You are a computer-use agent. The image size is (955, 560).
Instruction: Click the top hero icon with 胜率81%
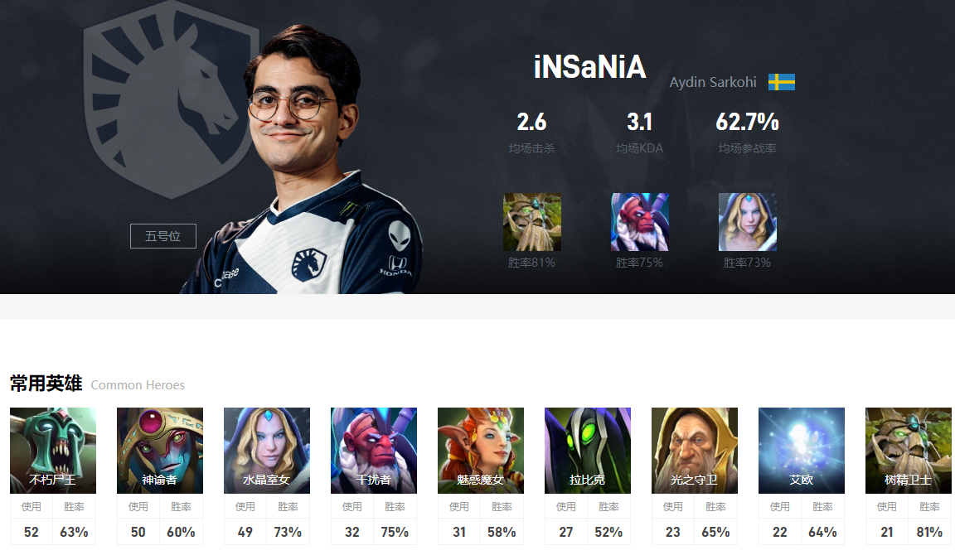(531, 222)
